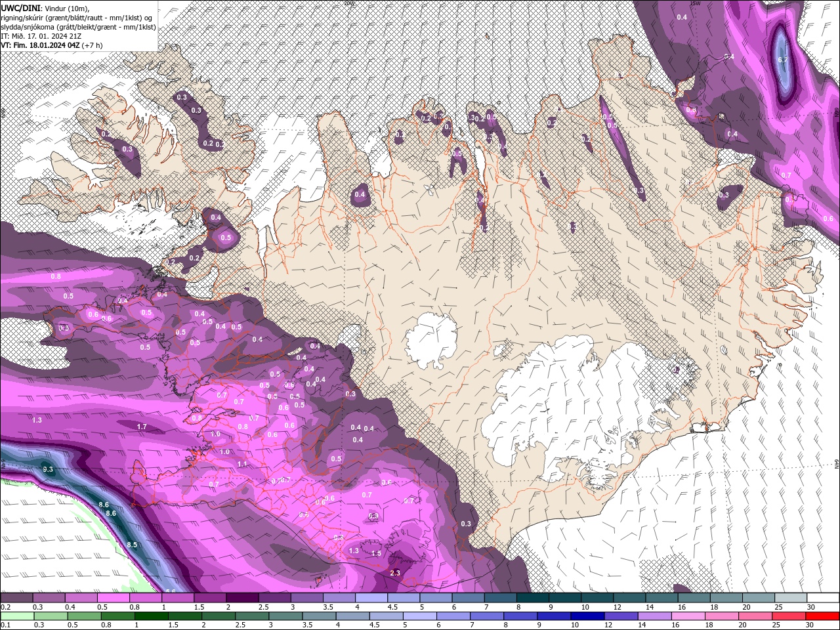The image size is (840, 630).
Task: Click the '30' label on the rain scale
Action: coord(808,625)
